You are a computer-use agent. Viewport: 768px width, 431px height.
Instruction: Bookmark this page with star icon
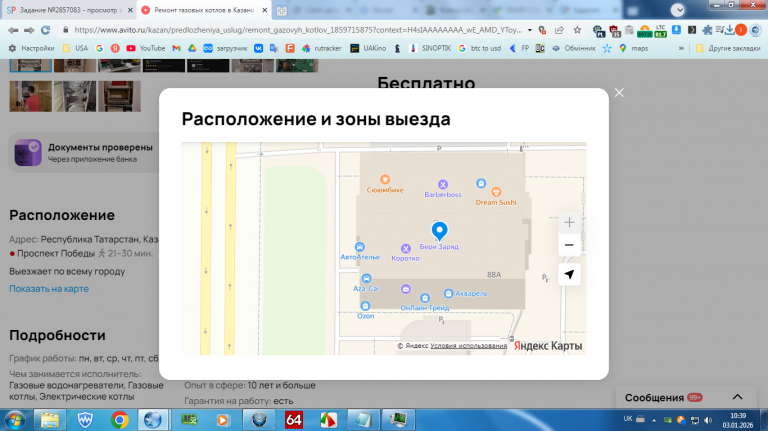coord(577,30)
